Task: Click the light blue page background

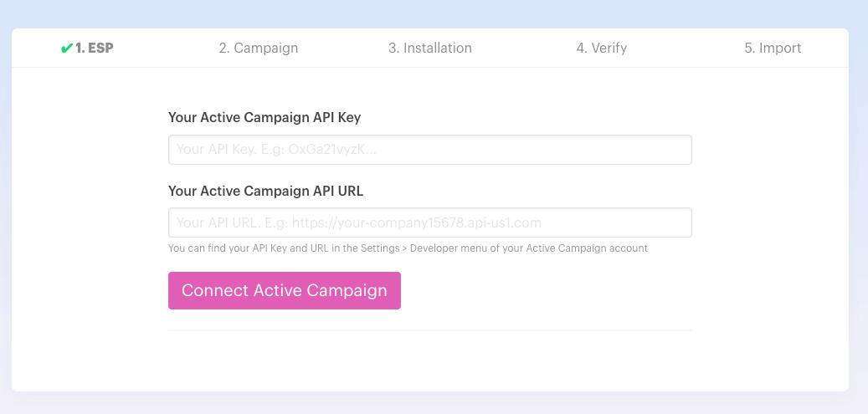Action: (x=419, y=13)
